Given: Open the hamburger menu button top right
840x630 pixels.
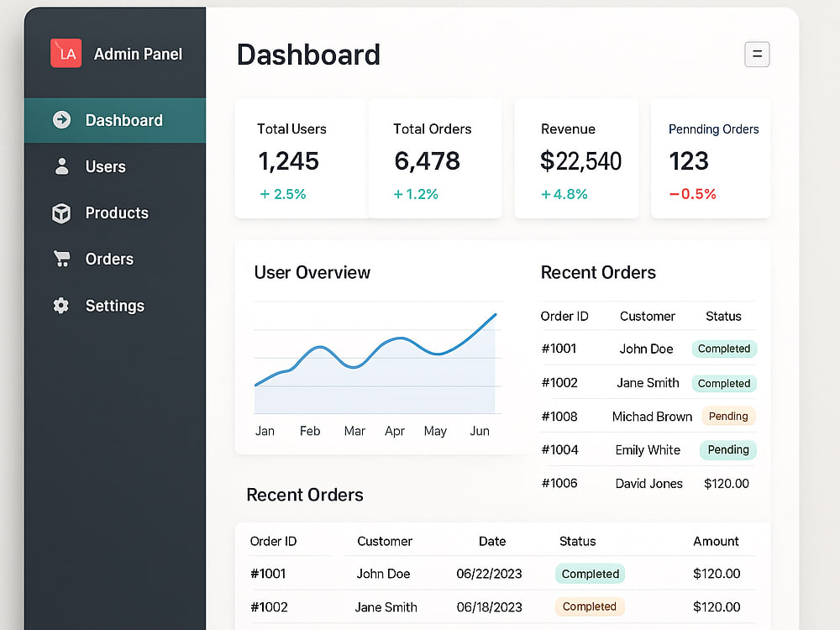Looking at the screenshot, I should 757,54.
